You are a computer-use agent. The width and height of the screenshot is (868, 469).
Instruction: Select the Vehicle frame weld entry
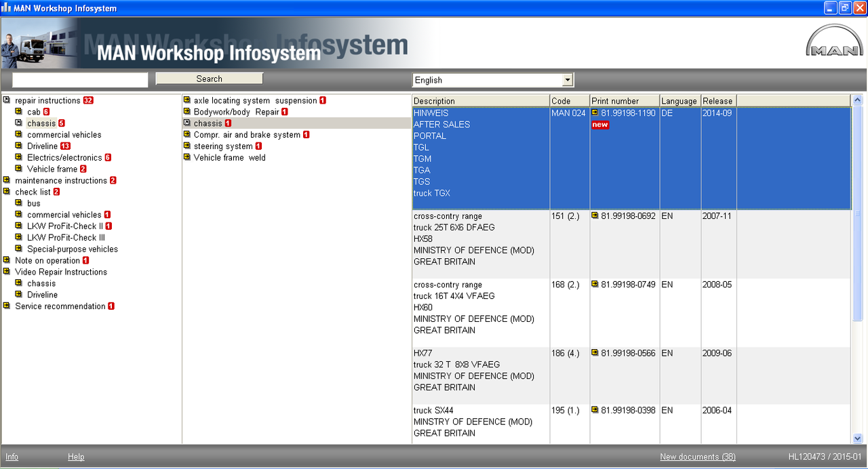click(230, 158)
